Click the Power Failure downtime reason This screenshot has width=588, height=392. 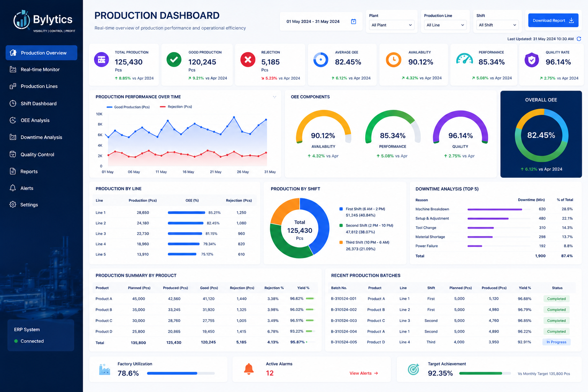[x=426, y=246]
